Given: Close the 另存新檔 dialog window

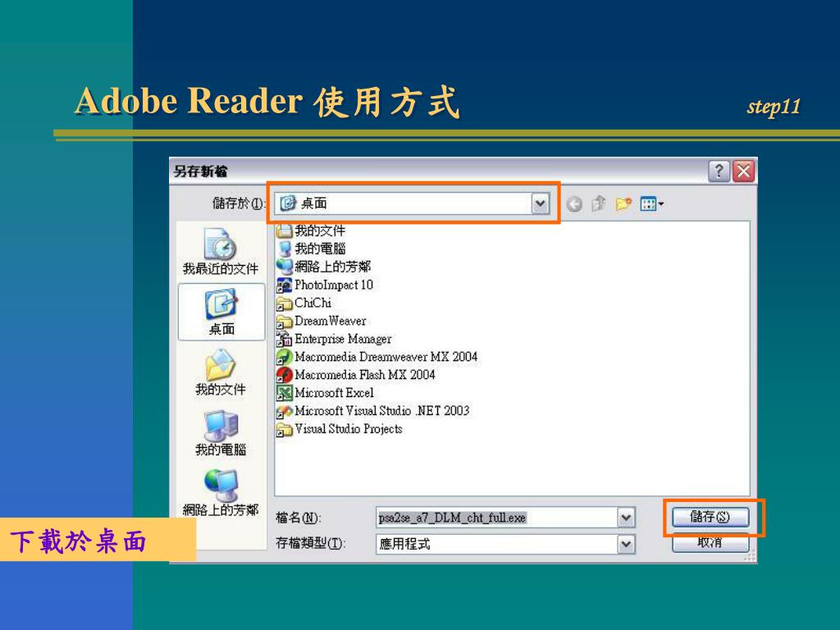Looking at the screenshot, I should pyautogui.click(x=743, y=171).
